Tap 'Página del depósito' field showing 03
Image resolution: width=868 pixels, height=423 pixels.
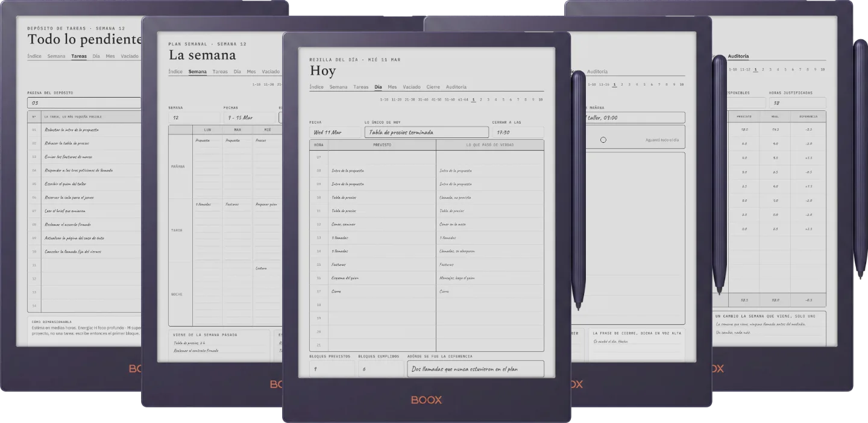tap(84, 103)
